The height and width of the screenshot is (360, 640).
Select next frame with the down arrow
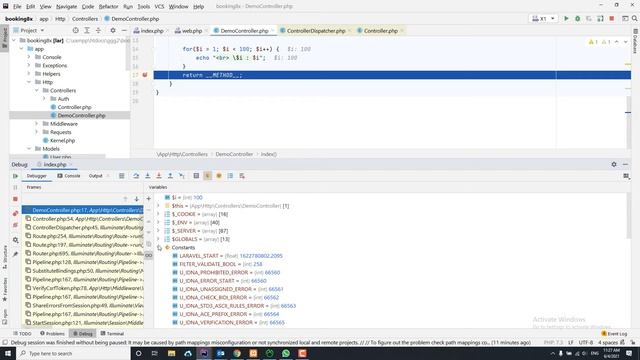point(136,199)
